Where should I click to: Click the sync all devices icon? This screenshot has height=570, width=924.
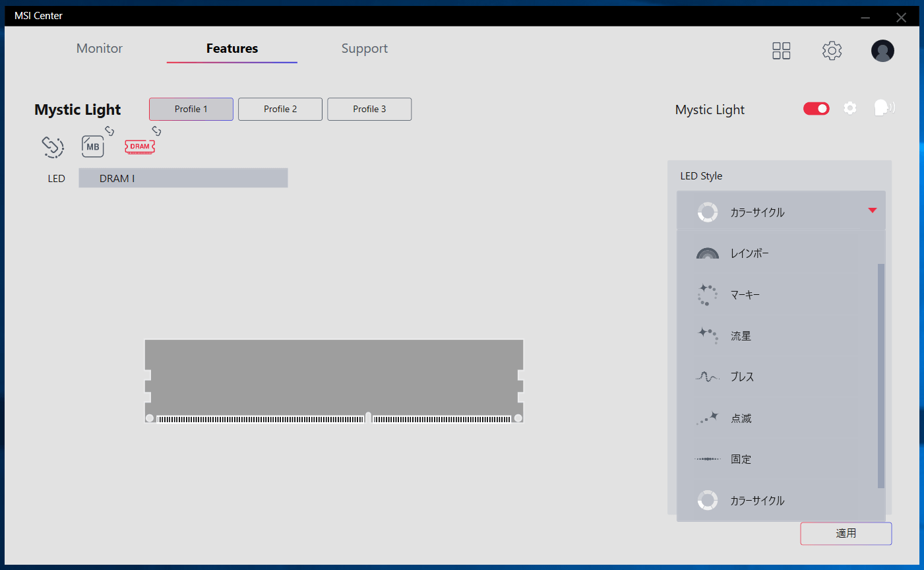pyautogui.click(x=53, y=146)
